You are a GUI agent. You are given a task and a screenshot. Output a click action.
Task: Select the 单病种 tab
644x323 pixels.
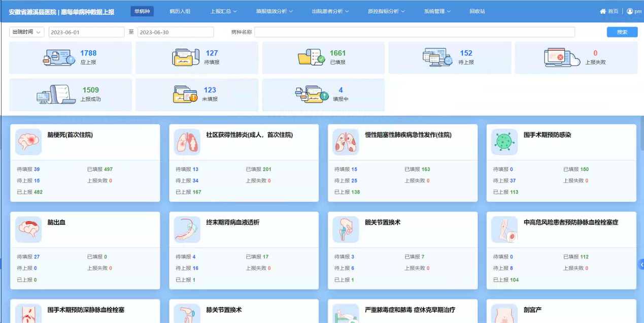(142, 11)
